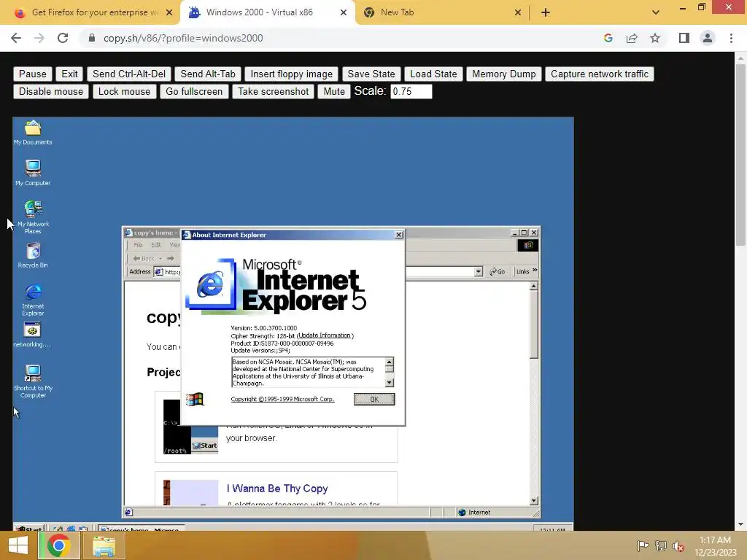Click the Chrome icon in the taskbar
The image size is (747, 560).
coord(59,545)
